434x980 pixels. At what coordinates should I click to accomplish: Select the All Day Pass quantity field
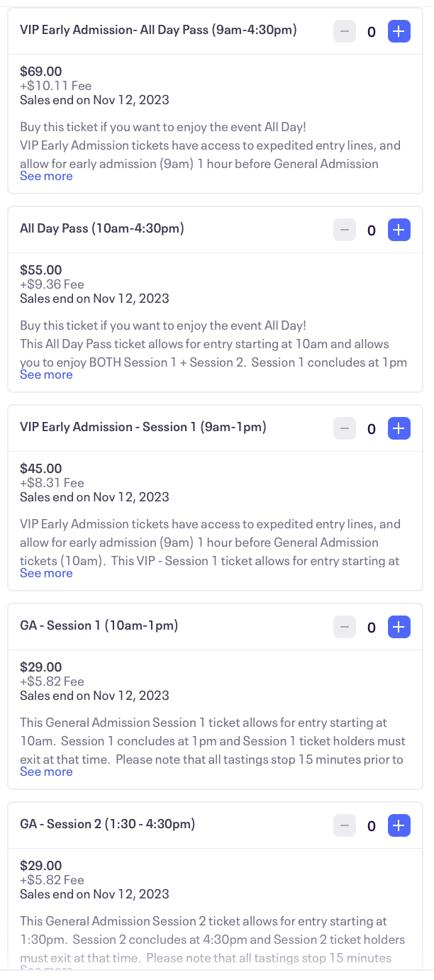point(371,230)
